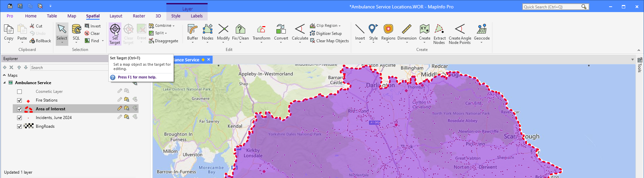The height and width of the screenshot is (178, 644).
Task: Open the SQL select tool
Action: tap(76, 29)
